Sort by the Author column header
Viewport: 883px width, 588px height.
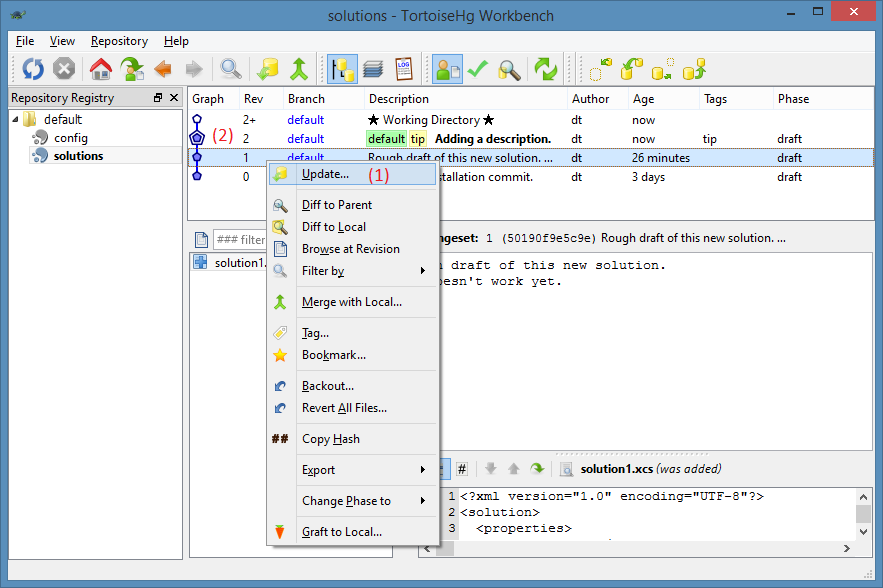597,99
